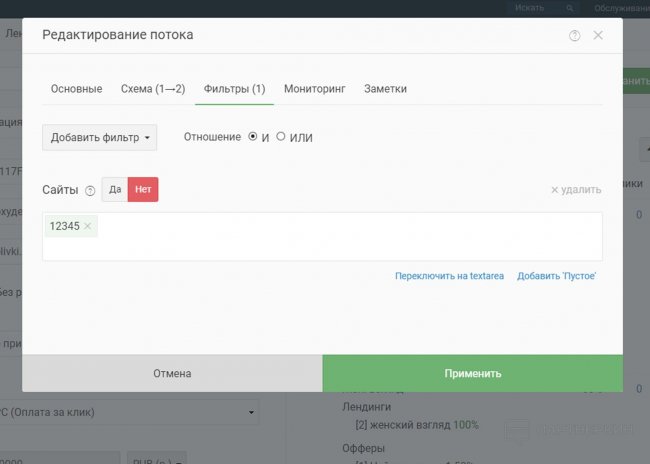Click the help icon next to Сайты

click(90, 191)
